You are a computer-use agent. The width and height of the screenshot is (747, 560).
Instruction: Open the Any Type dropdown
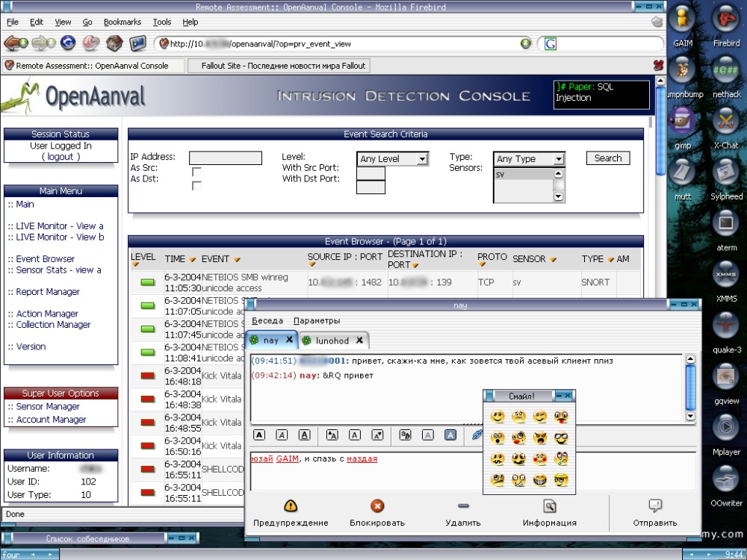click(529, 159)
